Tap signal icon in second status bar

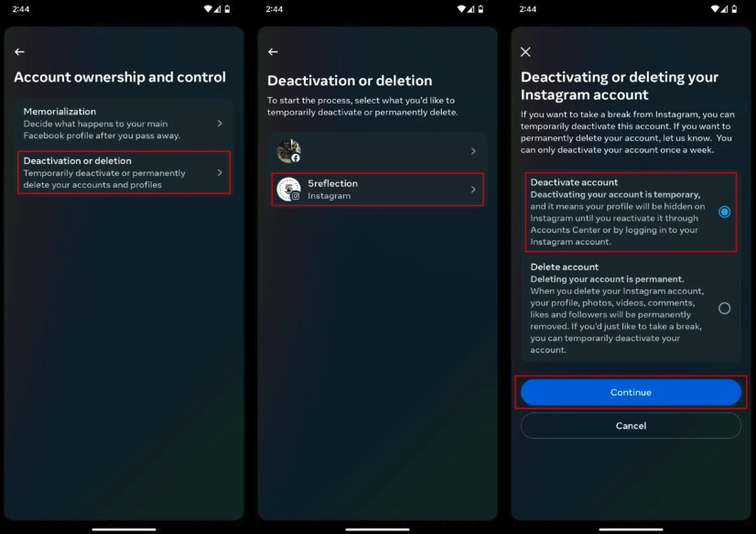coord(470,8)
